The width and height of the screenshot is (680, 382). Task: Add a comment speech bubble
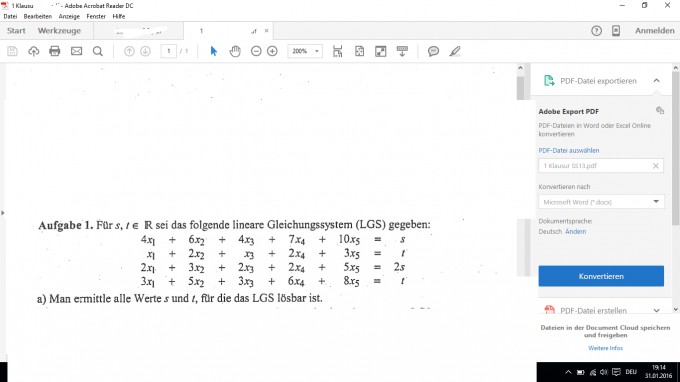coord(433,51)
